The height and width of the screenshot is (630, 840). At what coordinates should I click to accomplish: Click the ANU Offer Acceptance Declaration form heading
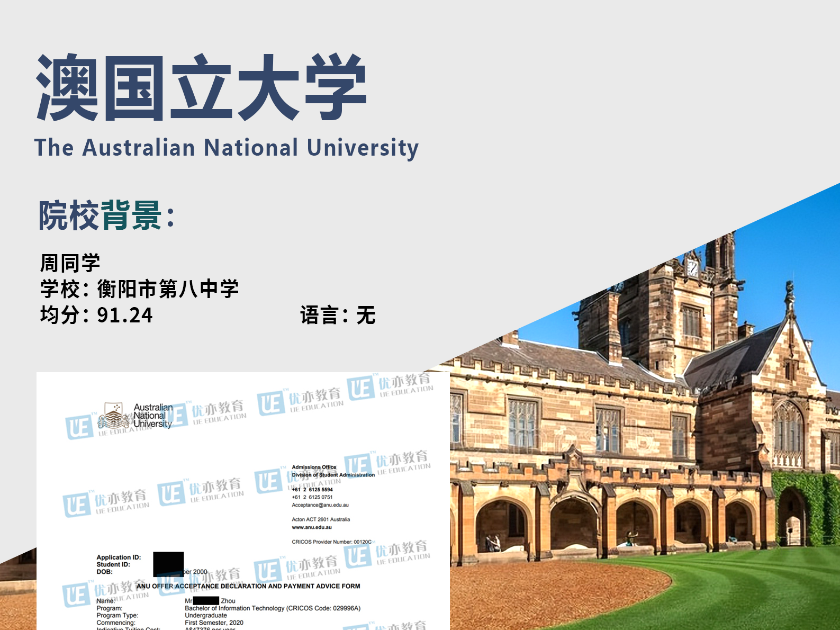(248, 586)
